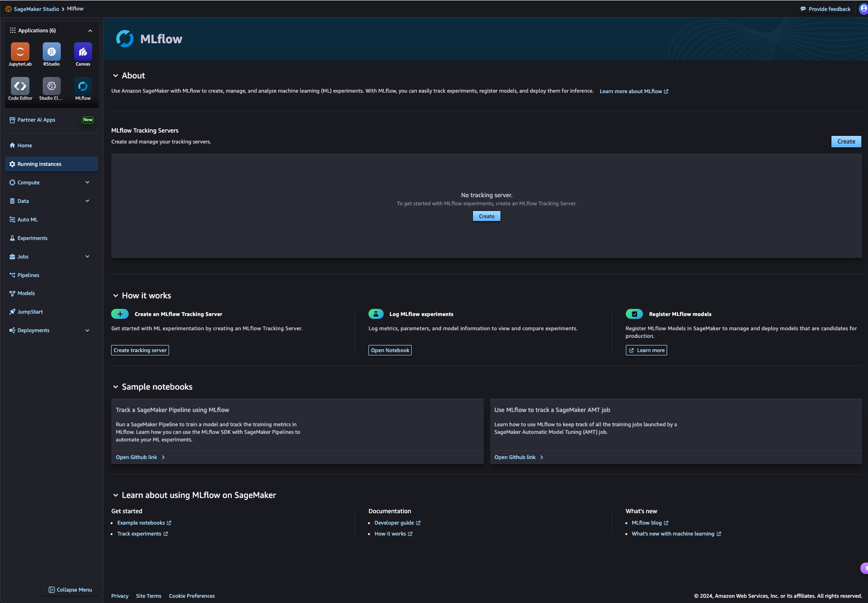Collapse the Applications section chevron

pyautogui.click(x=90, y=31)
